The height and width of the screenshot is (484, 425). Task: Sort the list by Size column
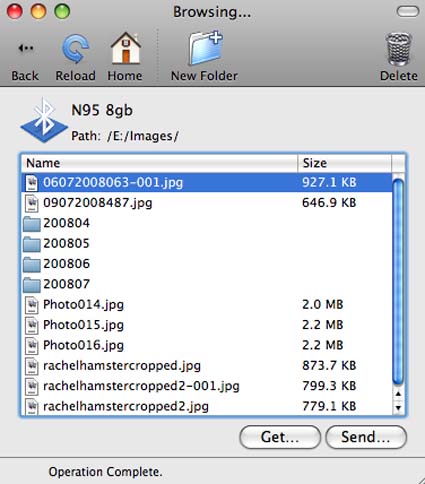(x=344, y=163)
